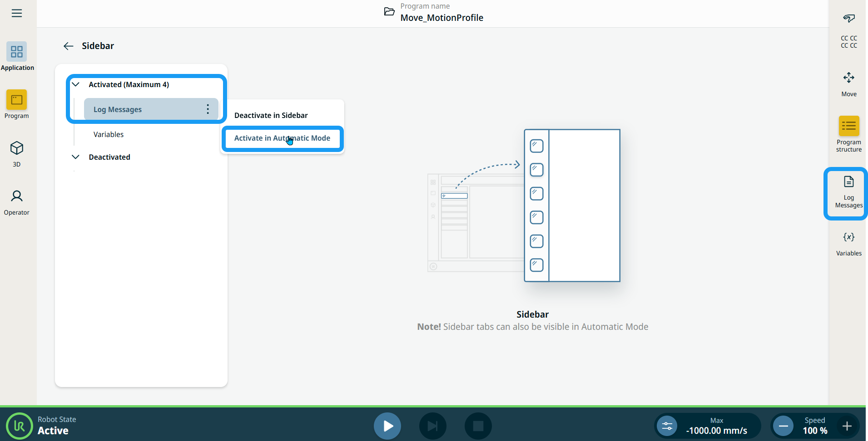Select Activate in Automatic Mode

pyautogui.click(x=282, y=138)
